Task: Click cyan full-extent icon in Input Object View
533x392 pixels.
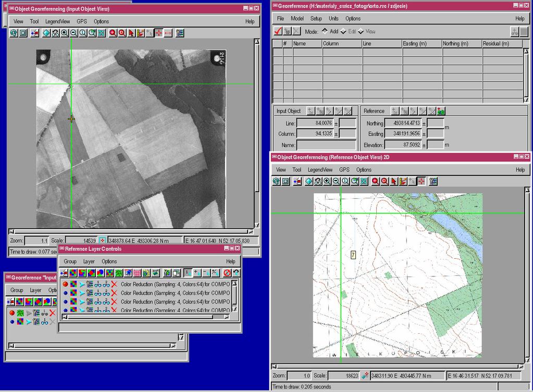Action: point(101,33)
